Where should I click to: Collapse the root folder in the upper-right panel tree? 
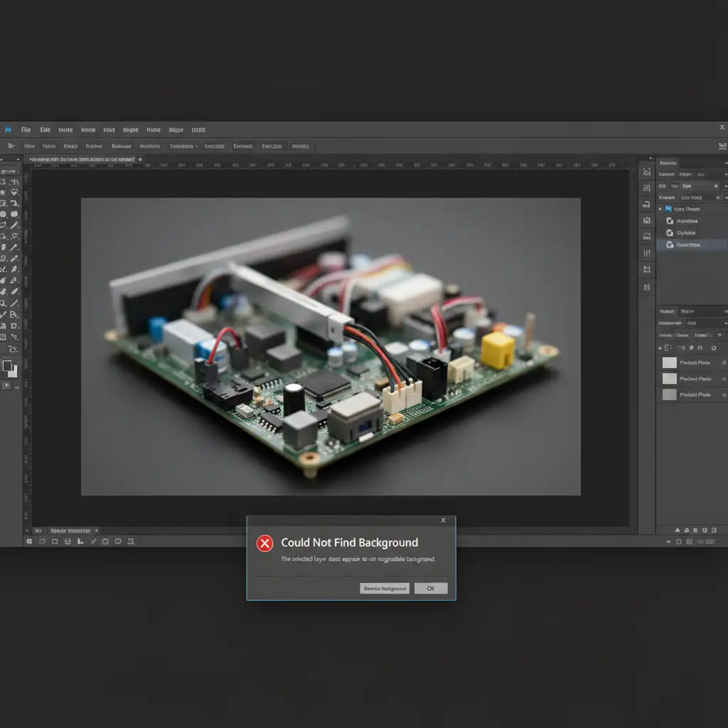point(660,209)
